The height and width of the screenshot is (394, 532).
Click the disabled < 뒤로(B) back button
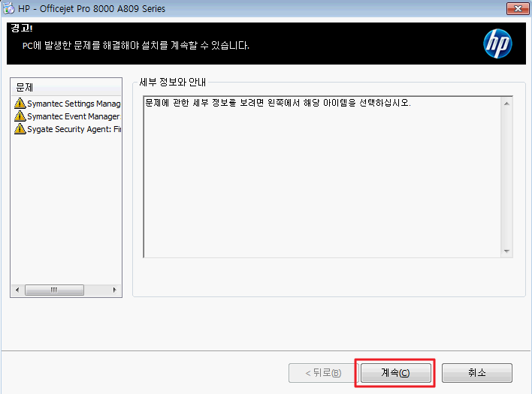[x=323, y=373]
